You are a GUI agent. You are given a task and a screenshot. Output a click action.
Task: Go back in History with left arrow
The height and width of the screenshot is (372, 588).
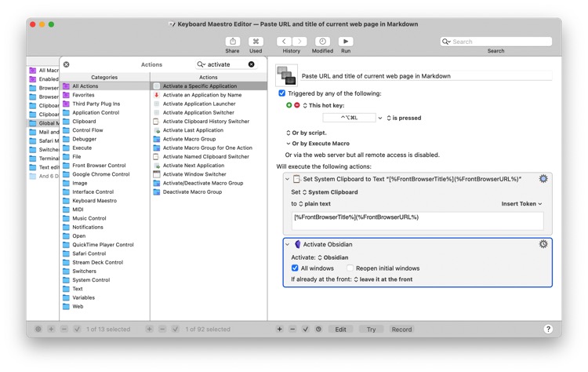(x=284, y=42)
